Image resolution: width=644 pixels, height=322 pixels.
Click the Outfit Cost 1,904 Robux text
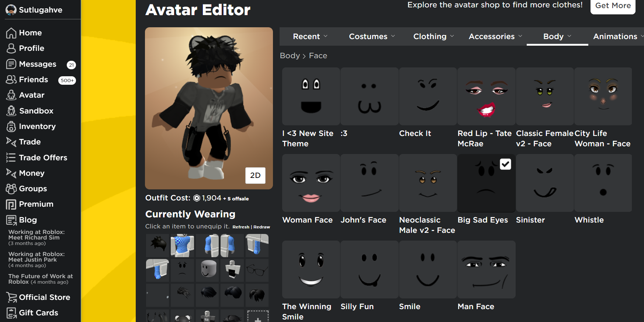(x=197, y=198)
